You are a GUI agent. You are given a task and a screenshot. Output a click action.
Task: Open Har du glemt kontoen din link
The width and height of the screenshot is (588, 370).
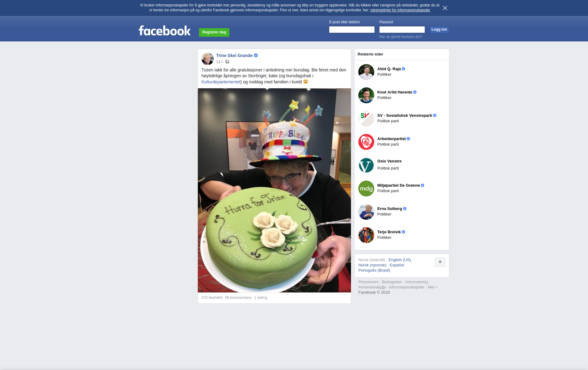pos(401,37)
